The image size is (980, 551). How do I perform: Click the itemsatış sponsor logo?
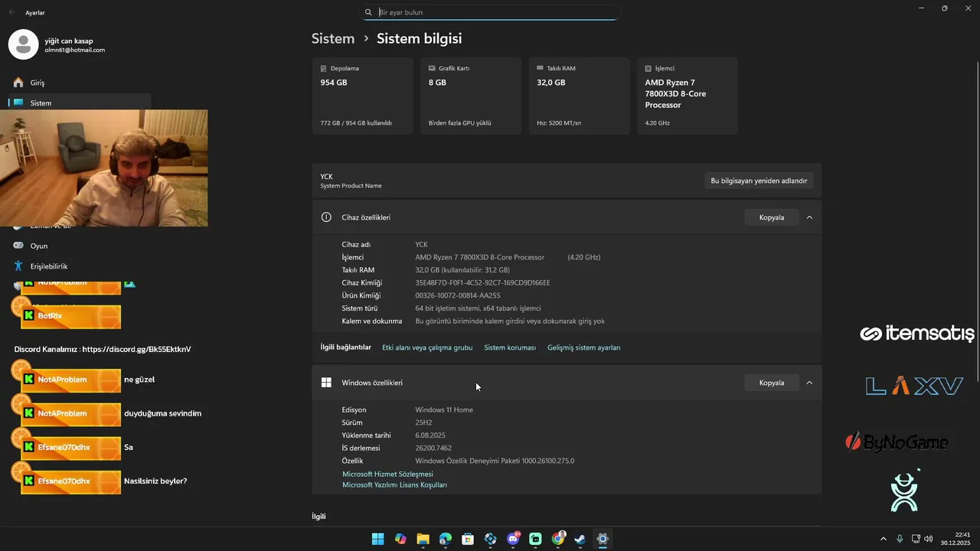pyautogui.click(x=917, y=334)
